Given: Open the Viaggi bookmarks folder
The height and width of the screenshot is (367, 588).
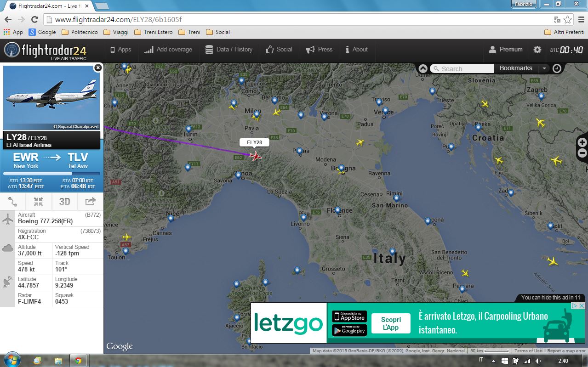Looking at the screenshot, I should (x=116, y=32).
